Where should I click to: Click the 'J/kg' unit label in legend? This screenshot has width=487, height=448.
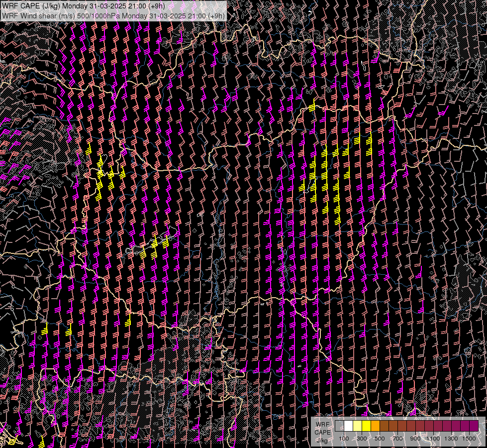click(322, 441)
